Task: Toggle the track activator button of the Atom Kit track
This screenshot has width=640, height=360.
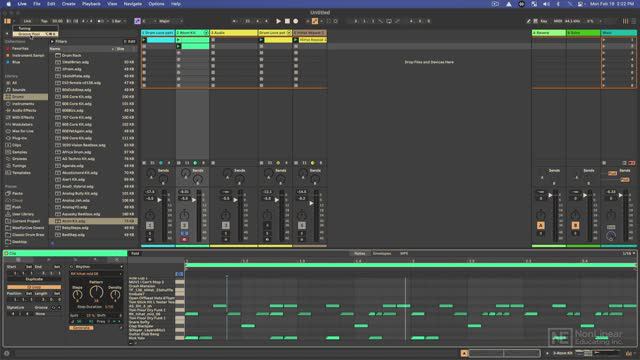Action: pyautogui.click(x=184, y=225)
